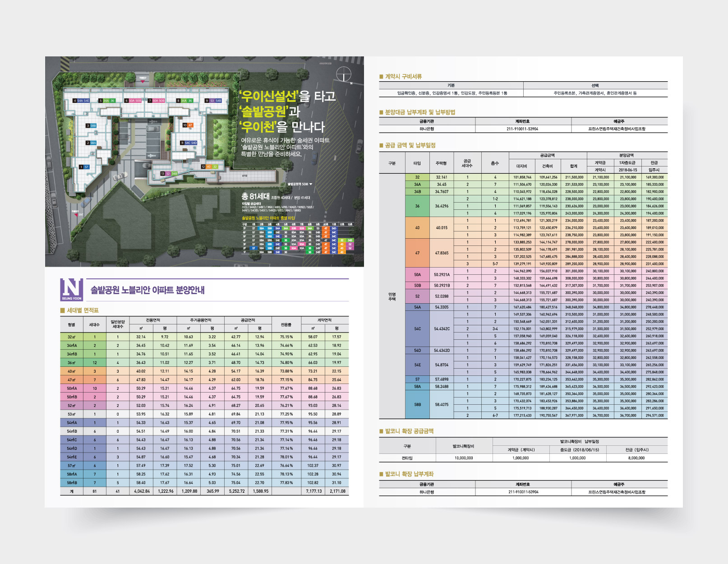The width and height of the screenshot is (728, 564).
Task: Click the '78.13%' 전용률 cell
Action: (286, 474)
